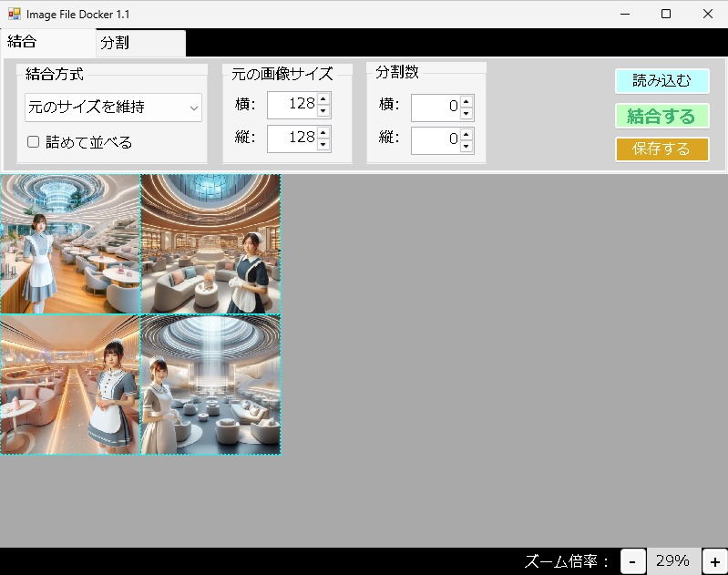Maximize the Image File Docker window
Viewport: 728px width, 575px height.
666,14
